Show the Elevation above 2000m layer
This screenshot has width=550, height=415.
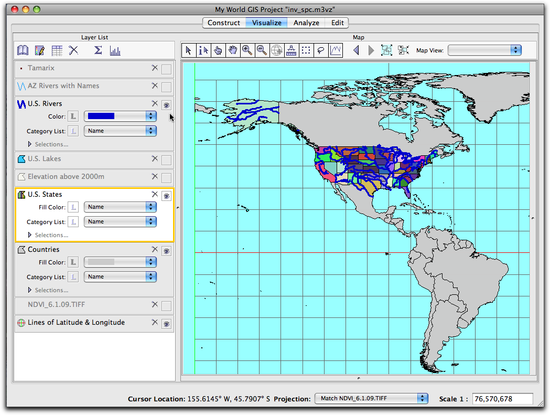[166, 178]
